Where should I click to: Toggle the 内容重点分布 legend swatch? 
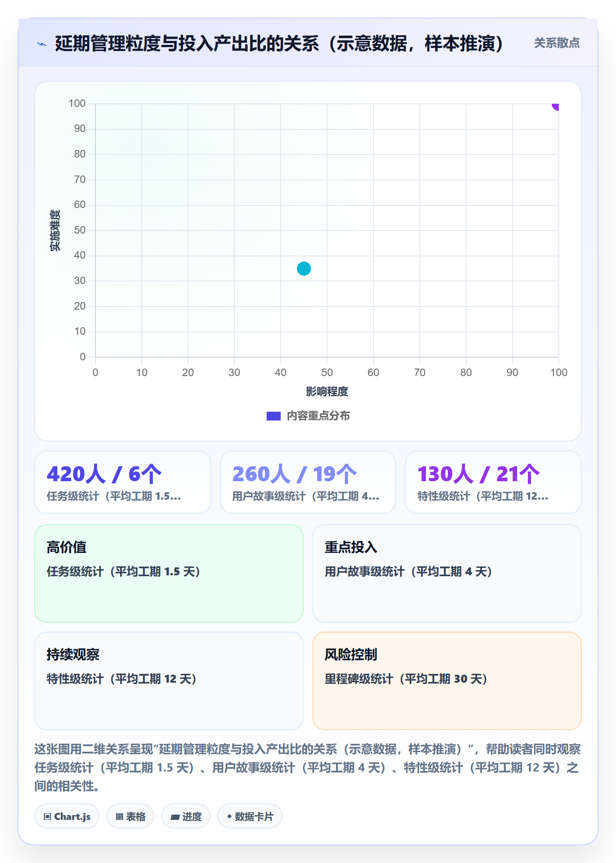tap(273, 416)
